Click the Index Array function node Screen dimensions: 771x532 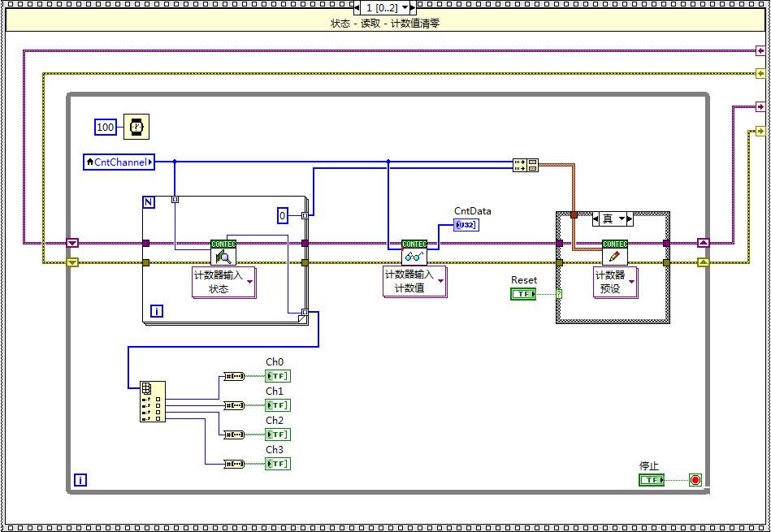point(152,401)
